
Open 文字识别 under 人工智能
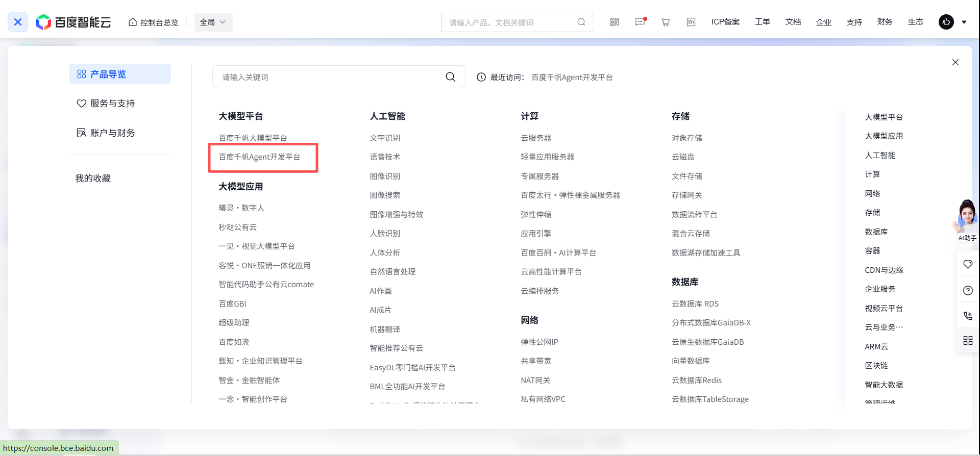pos(385,138)
